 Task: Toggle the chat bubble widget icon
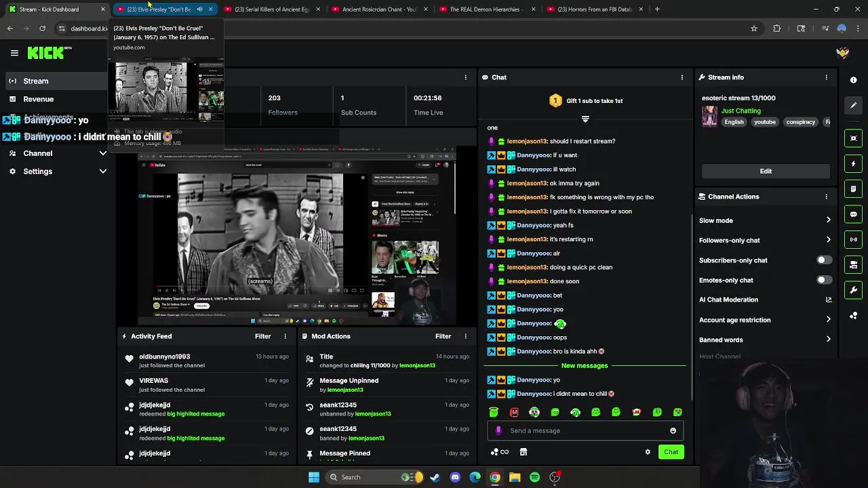[x=854, y=214]
